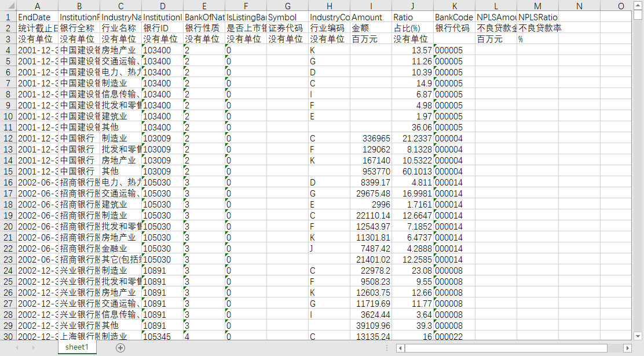Click next sheet navigation arrow
This screenshot has height=356, width=644.
coord(33,348)
